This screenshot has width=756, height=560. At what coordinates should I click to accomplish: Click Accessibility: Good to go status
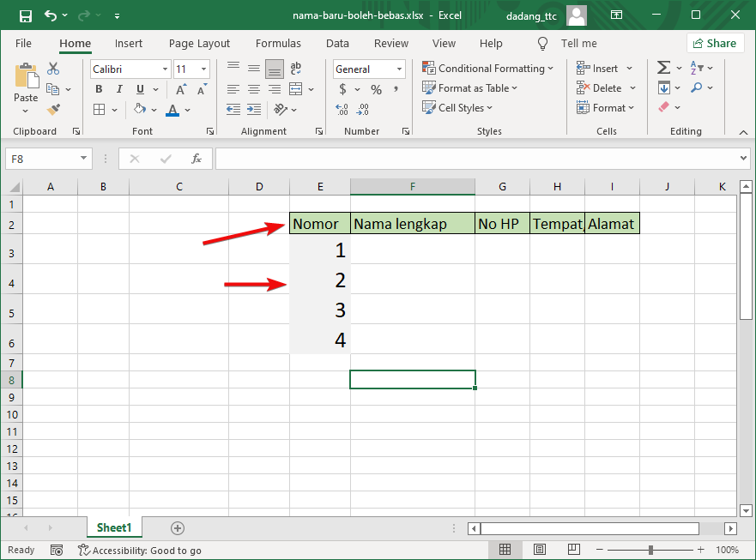click(x=140, y=551)
